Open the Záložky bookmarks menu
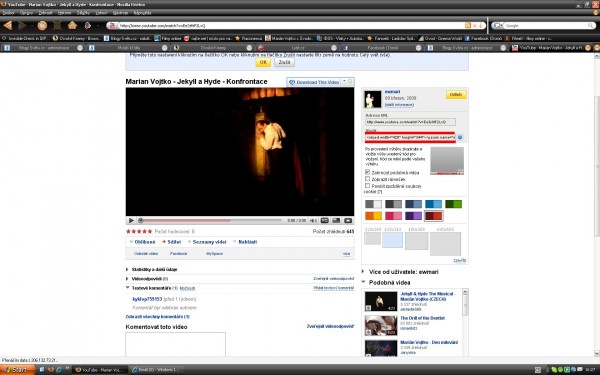600x375 pixels. 83,13
